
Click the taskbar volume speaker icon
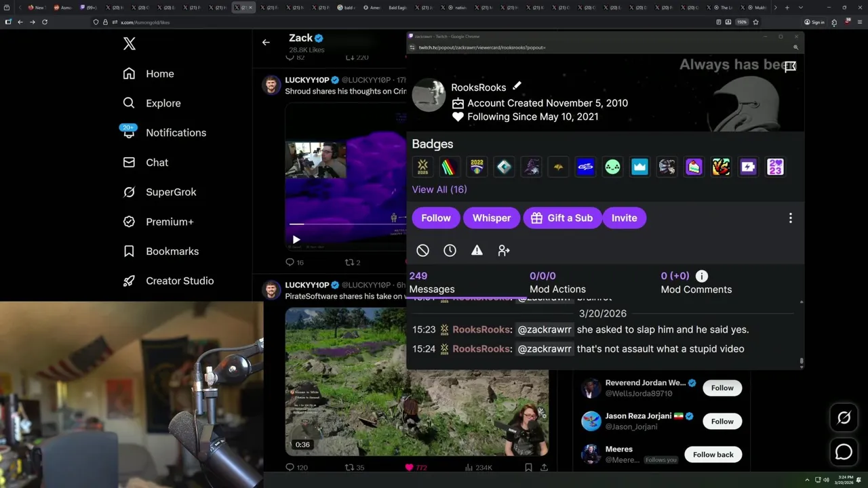(826, 480)
